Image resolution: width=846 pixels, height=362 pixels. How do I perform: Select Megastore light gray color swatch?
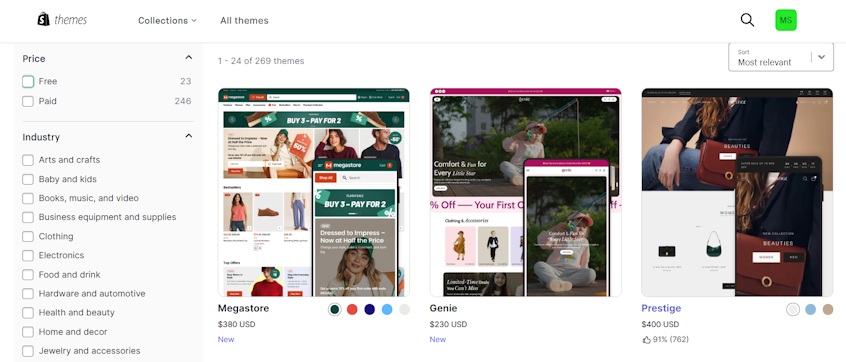click(404, 310)
